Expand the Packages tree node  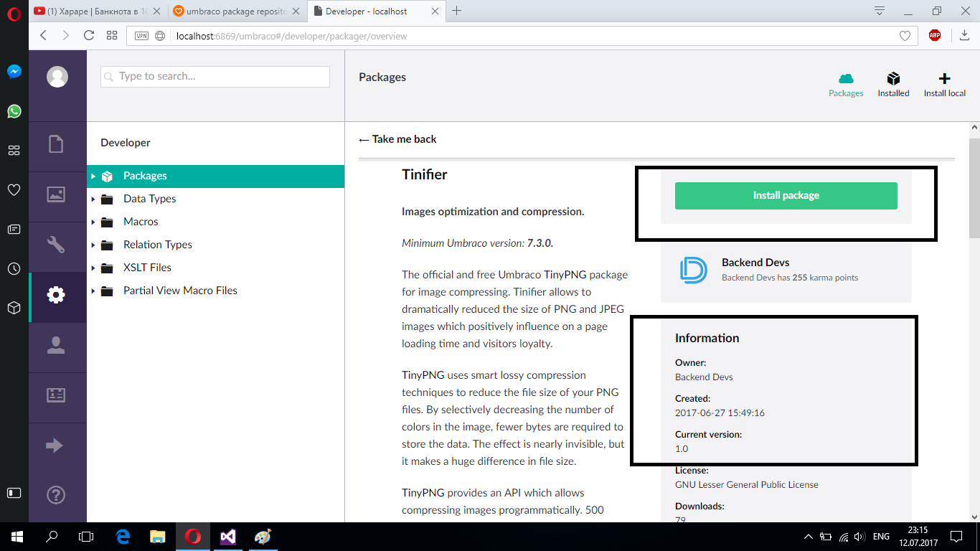93,176
